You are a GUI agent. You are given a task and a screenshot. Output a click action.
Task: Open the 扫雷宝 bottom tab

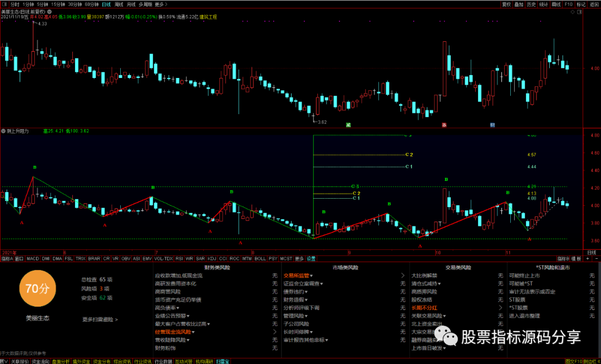[x=222, y=361]
